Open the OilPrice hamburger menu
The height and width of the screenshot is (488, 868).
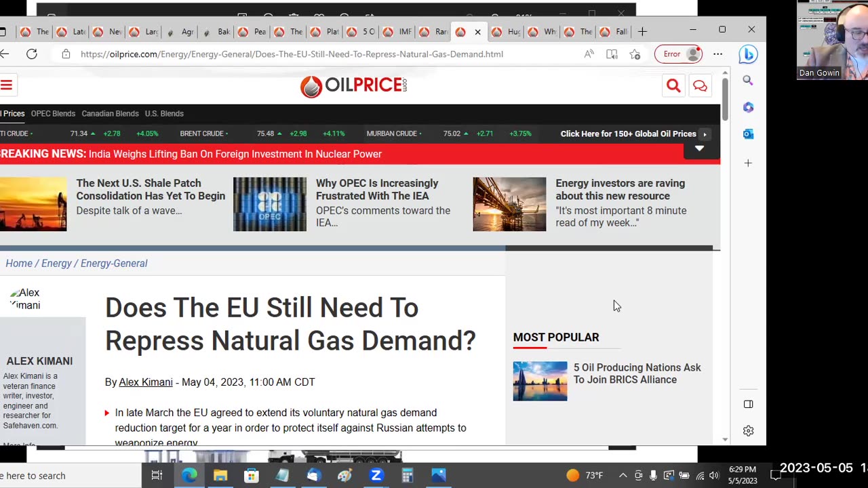(x=6, y=85)
